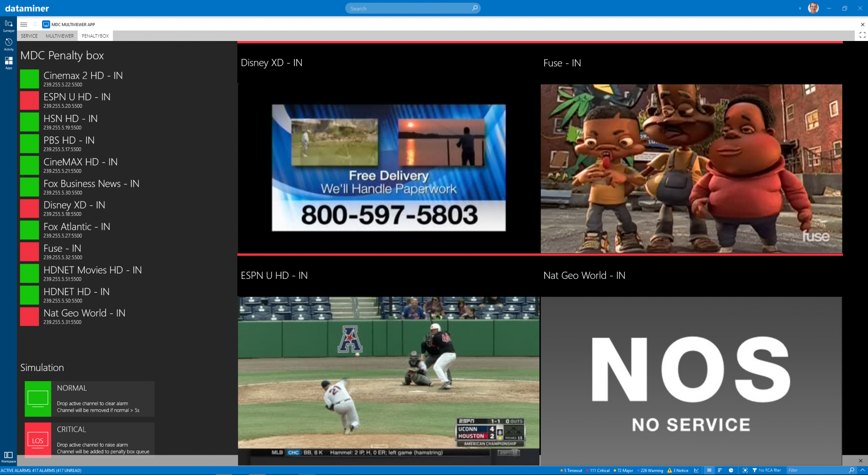This screenshot has width=868, height=475.
Task: Open the Apps sidebar panel
Action: click(x=8, y=63)
